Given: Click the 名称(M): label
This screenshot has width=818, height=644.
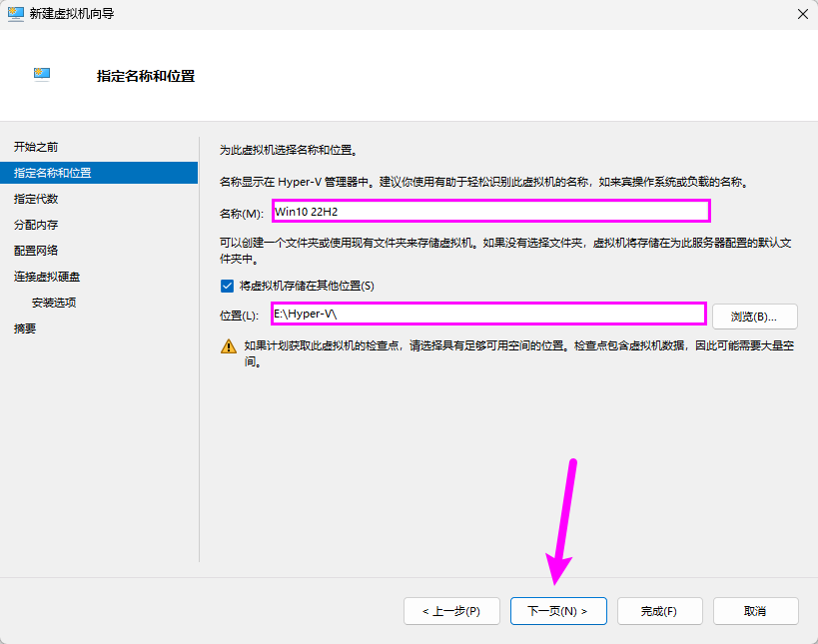Looking at the screenshot, I should click(x=242, y=214).
